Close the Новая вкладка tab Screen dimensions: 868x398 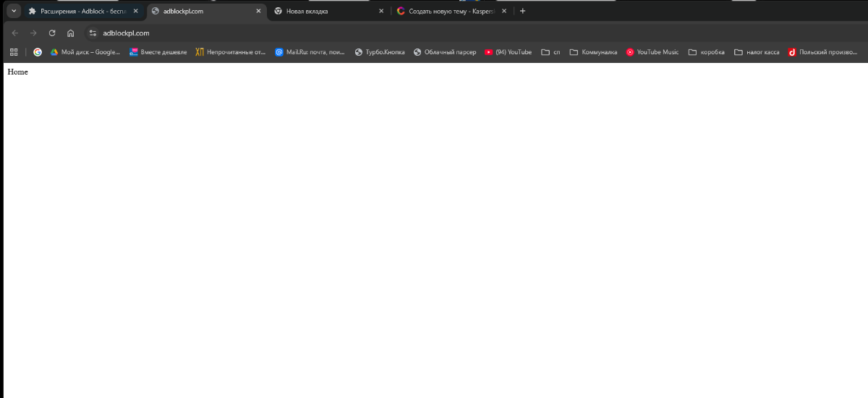pyautogui.click(x=381, y=11)
